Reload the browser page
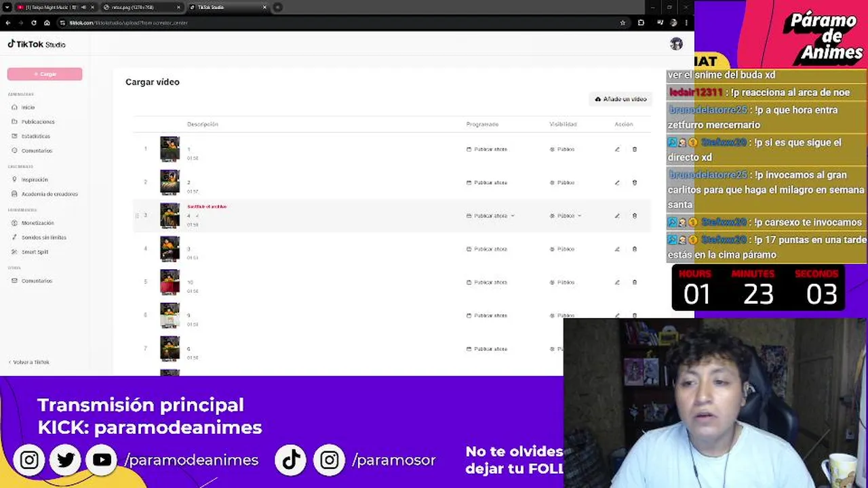868x488 pixels. click(34, 22)
